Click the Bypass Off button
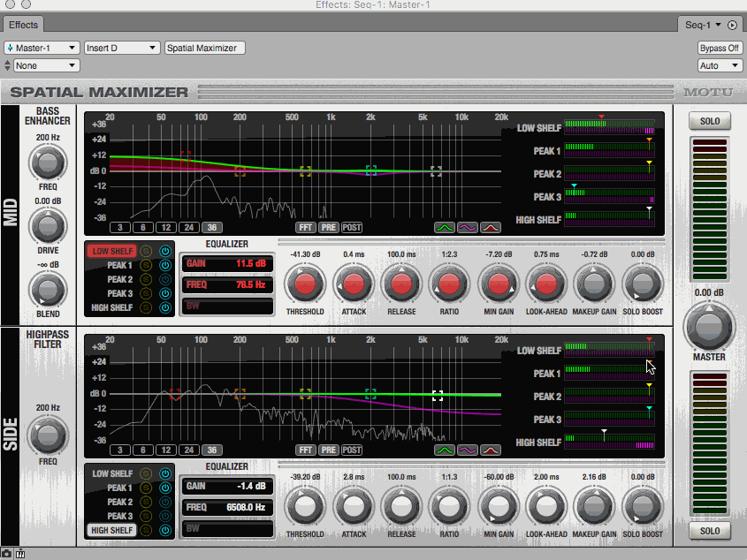The width and height of the screenshot is (747, 560). (x=720, y=48)
